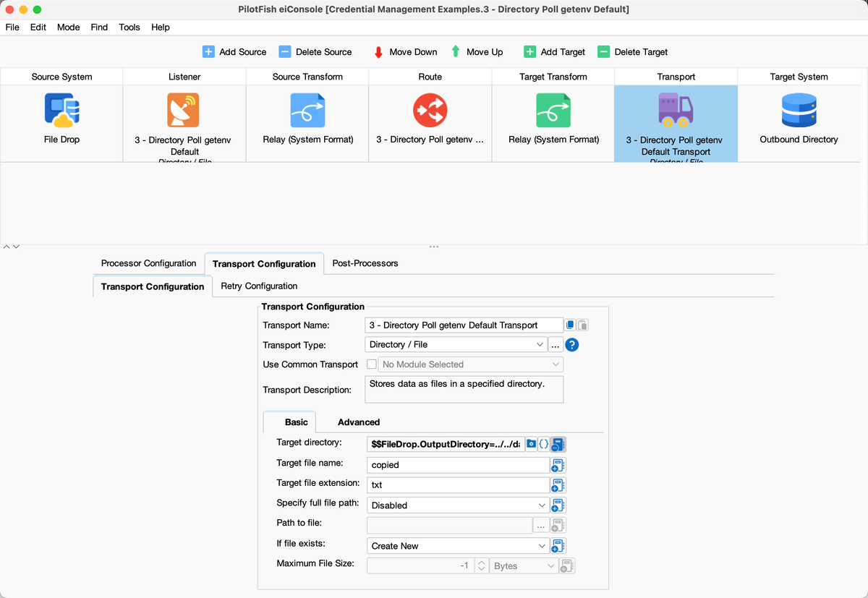Open the Edit menu
The image size is (868, 598).
point(38,27)
